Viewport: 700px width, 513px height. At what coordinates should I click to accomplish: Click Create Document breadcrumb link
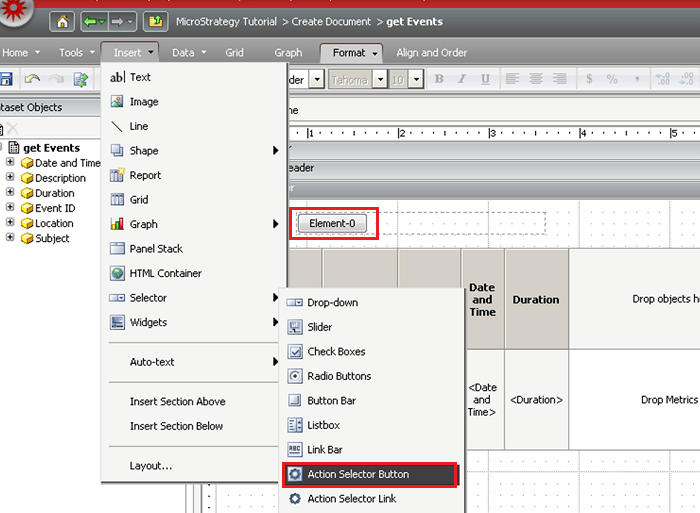pos(331,21)
